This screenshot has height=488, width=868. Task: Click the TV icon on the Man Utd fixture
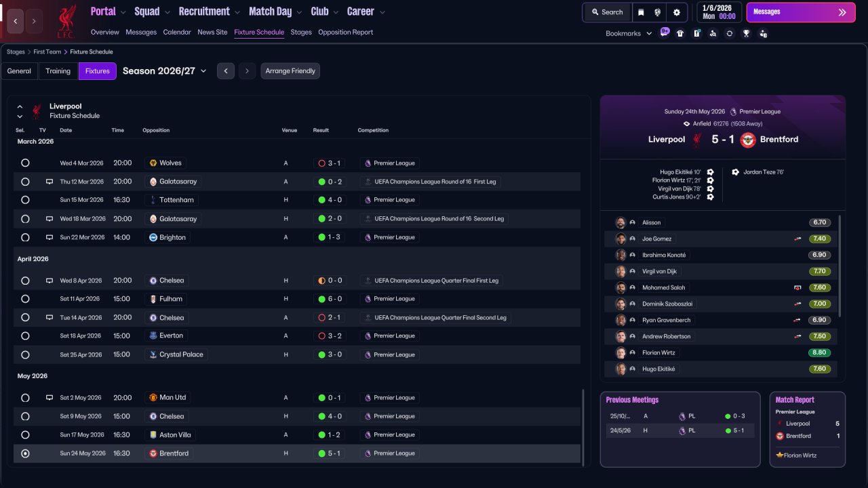(50, 398)
